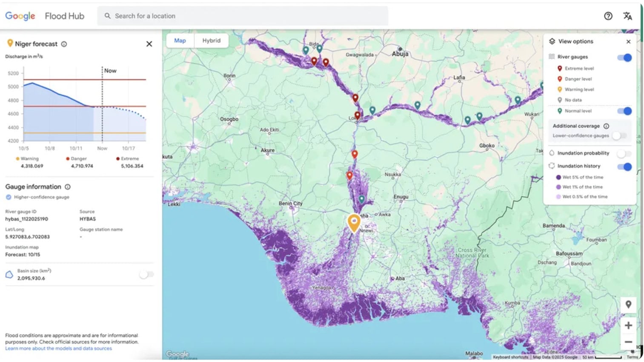This screenshot has height=362, width=644.
Task: Zoom out with the minus button
Action: click(x=628, y=342)
